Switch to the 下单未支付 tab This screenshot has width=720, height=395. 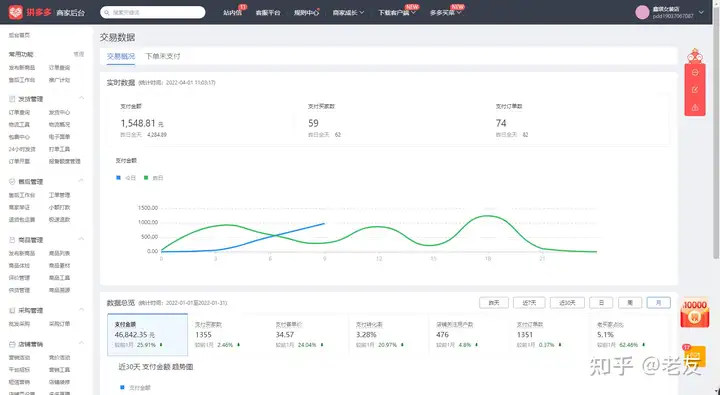(x=163, y=56)
